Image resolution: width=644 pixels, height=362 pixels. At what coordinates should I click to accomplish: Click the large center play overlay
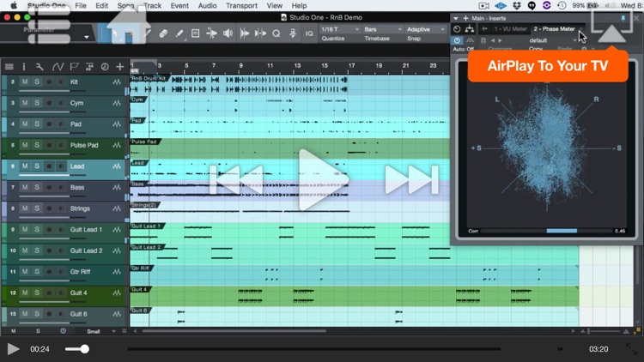click(x=324, y=180)
